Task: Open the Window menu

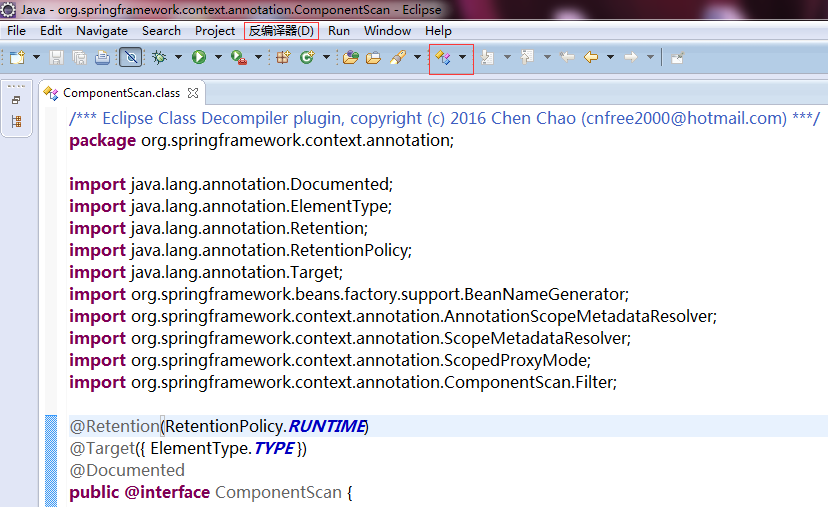Action: click(387, 31)
